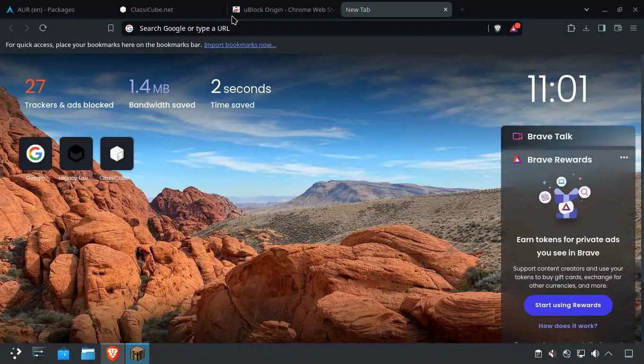Open the How does it work? link
Screen dimensions: 644x364
coord(568,326)
